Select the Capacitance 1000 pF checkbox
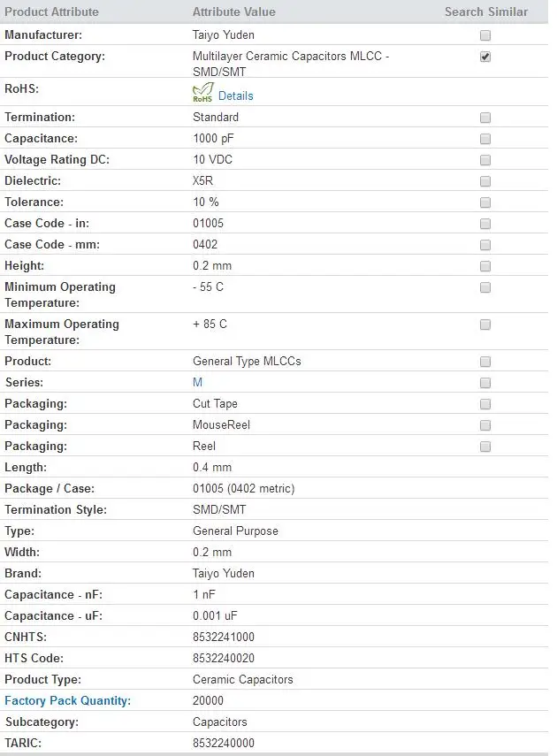The height and width of the screenshot is (756, 557). [x=485, y=139]
